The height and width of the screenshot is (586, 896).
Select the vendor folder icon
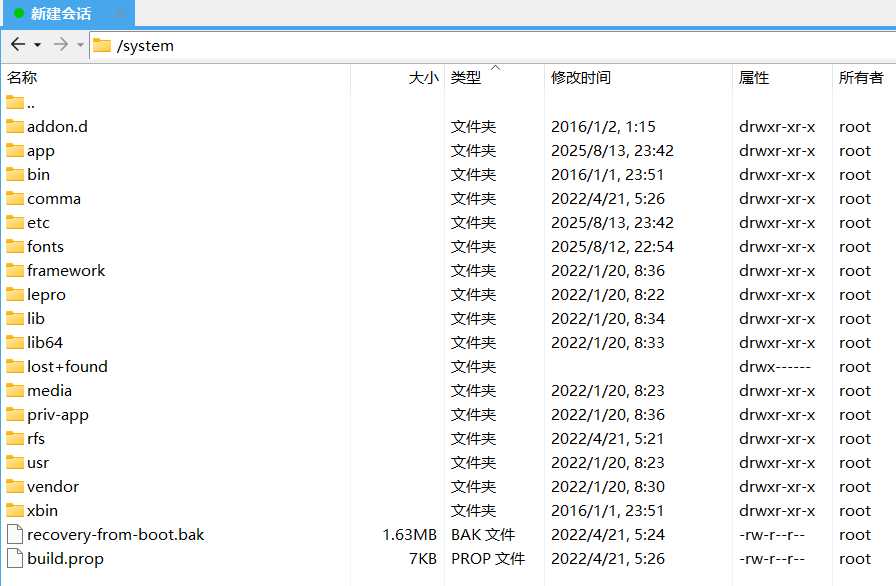(x=15, y=486)
